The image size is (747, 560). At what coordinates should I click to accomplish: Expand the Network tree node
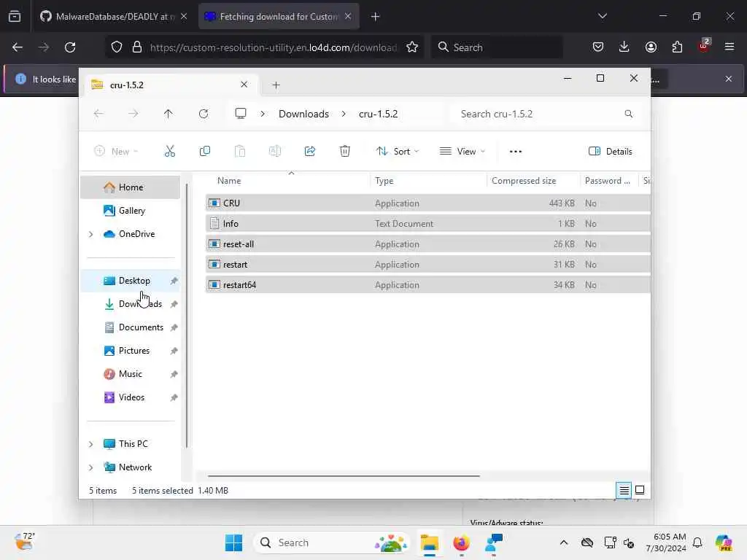coord(91,467)
